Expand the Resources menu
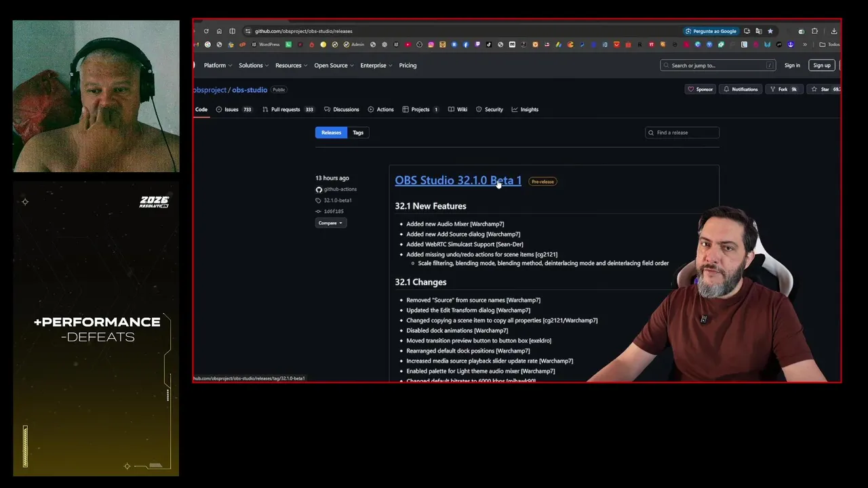The width and height of the screenshot is (868, 488). pos(291,66)
